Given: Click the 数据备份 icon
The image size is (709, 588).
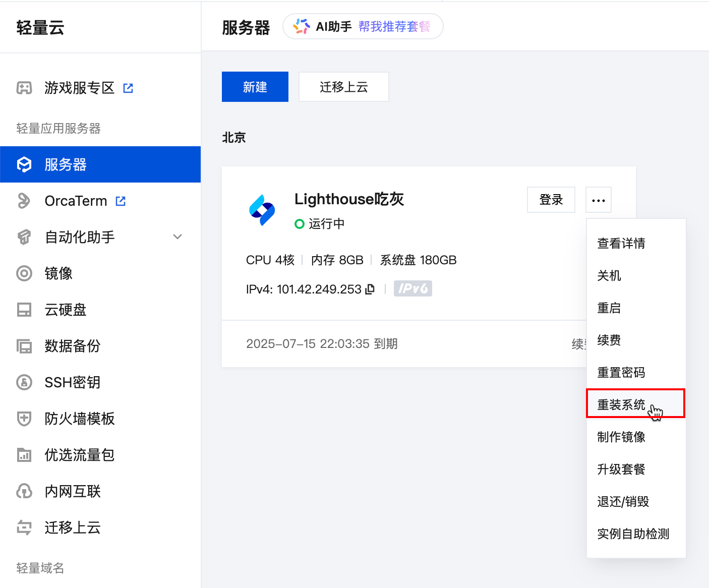Looking at the screenshot, I should pos(24,346).
